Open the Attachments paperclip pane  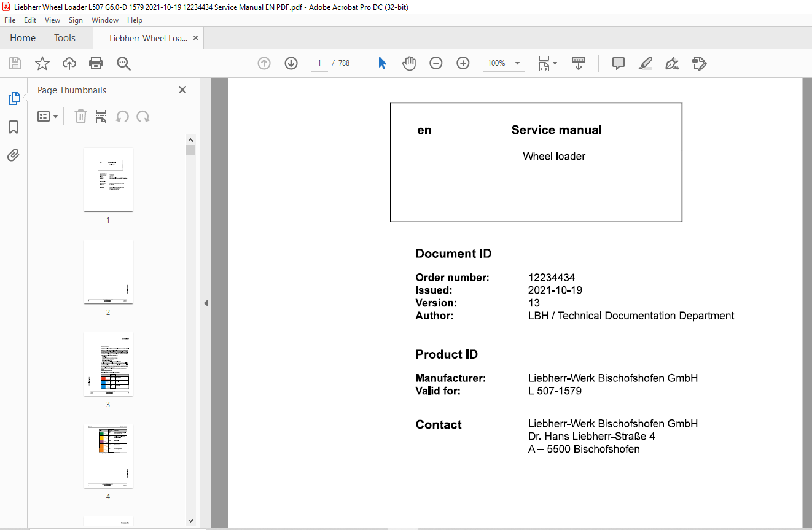pyautogui.click(x=14, y=155)
